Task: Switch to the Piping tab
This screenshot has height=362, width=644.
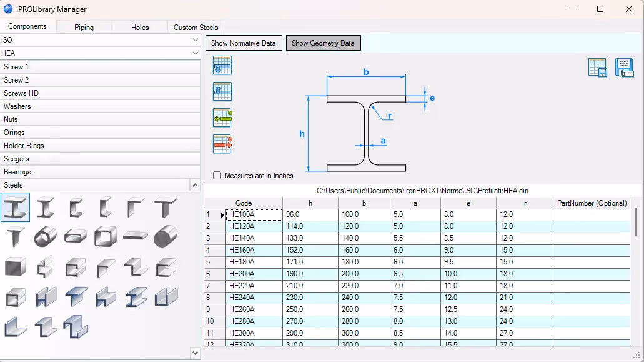Action: [84, 27]
